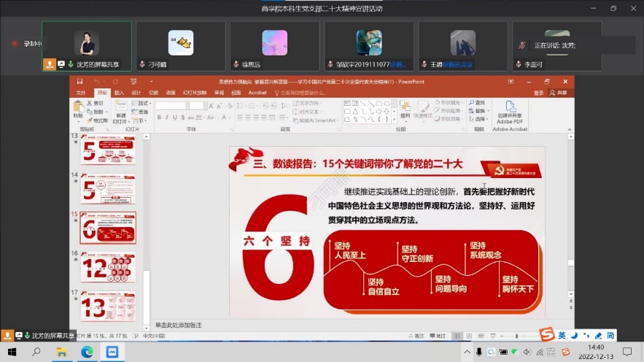Adjust the zoom slider in status bar
This screenshot has height=362, width=644.
(x=516, y=336)
